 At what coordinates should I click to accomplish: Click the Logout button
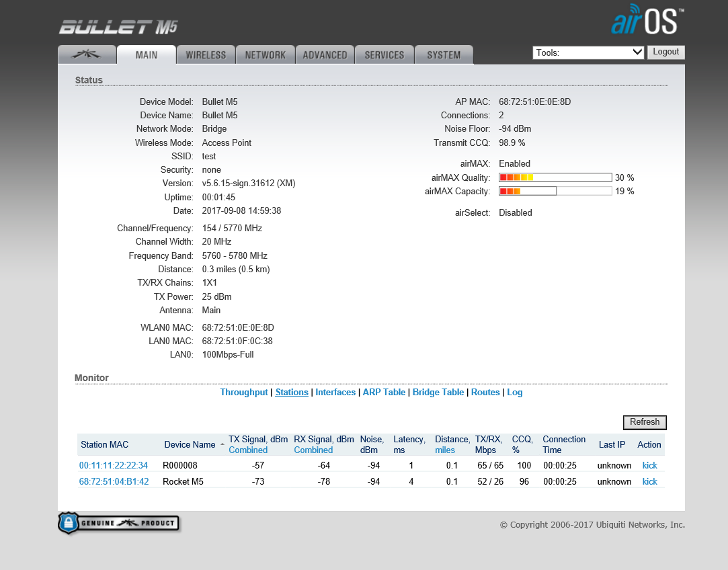[665, 52]
